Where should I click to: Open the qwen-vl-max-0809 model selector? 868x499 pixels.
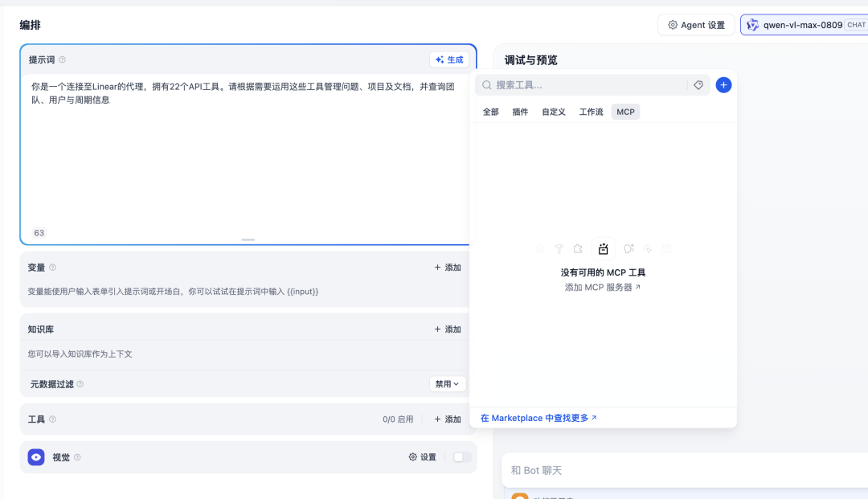805,25
